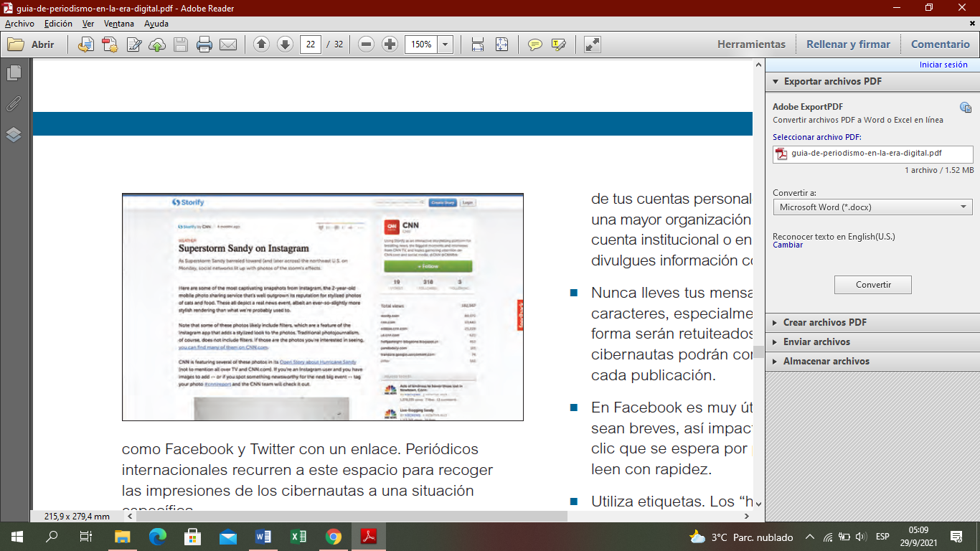Open the taskbar notification center icon

956,537
